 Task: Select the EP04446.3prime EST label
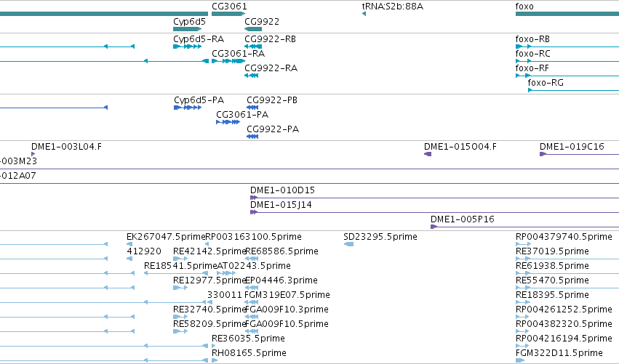coord(281,280)
